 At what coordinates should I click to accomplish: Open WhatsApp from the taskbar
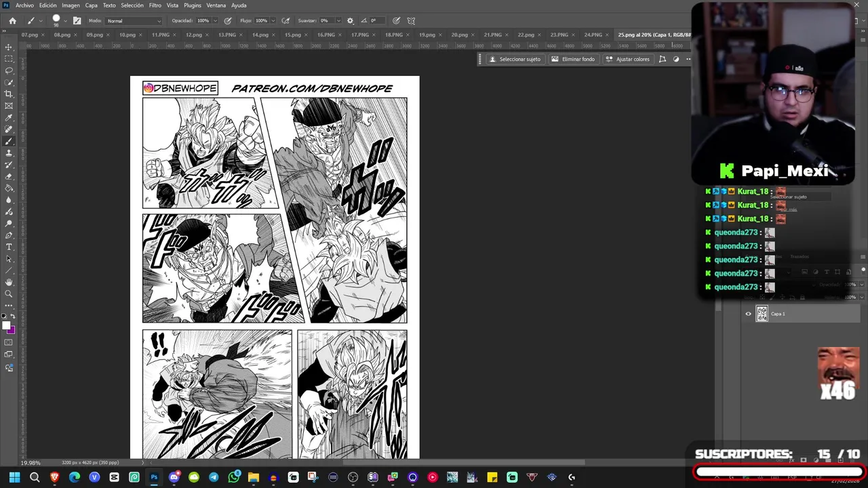click(x=234, y=477)
